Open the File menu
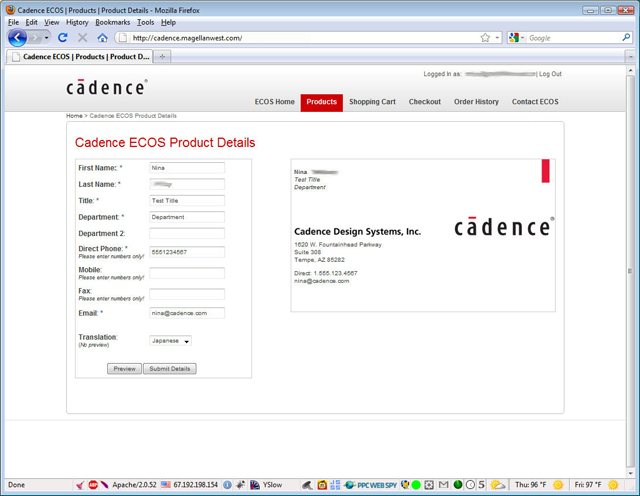Screen dimensions: 640x496 (13, 22)
